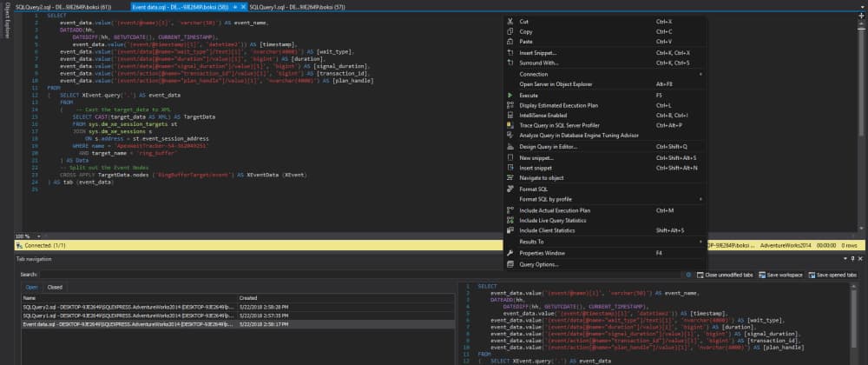Image resolution: width=868 pixels, height=365 pixels.
Task: Analyze Query in Database Engine Tuning Advisor
Action: [x=605, y=136]
